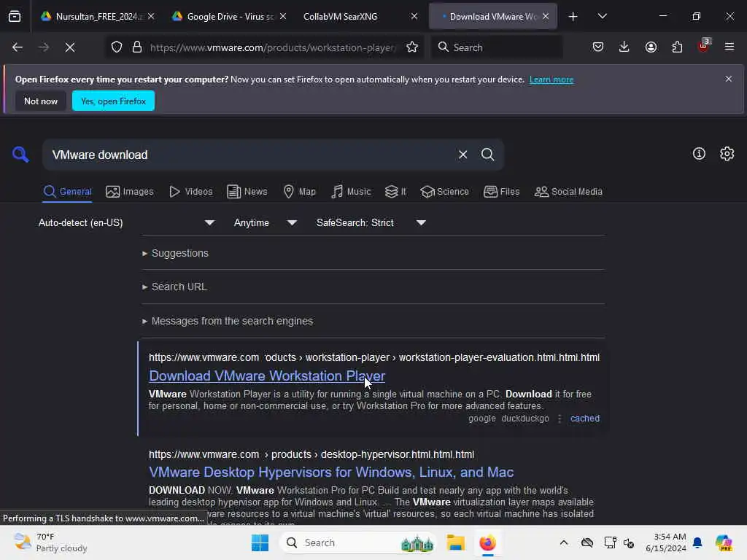Open the Copilot preview taskbar icon
This screenshot has height=560, width=747.
tap(723, 542)
